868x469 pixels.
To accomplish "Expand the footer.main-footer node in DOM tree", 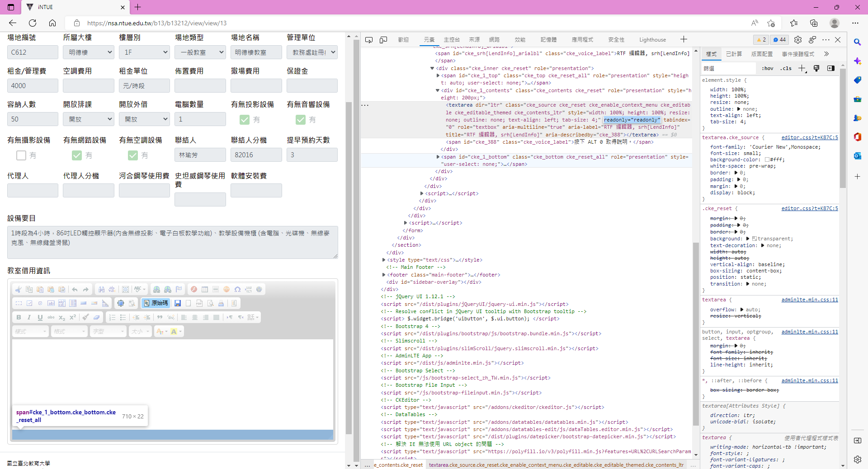I will [x=384, y=275].
